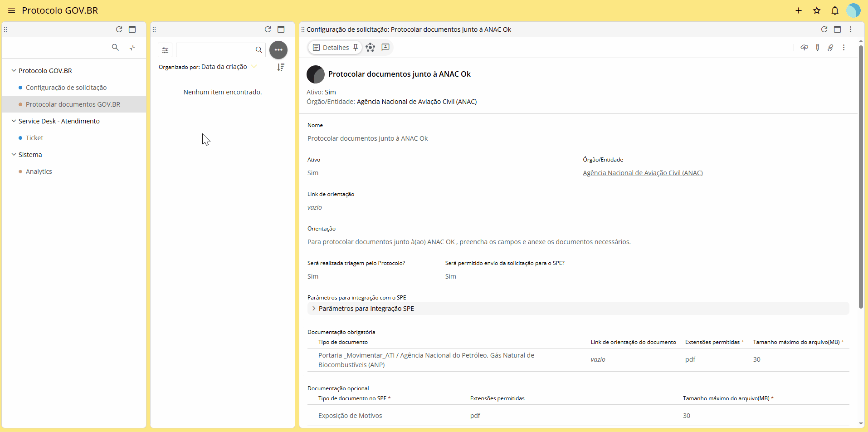The height and width of the screenshot is (432, 868).
Task: Open list filter settings icon
Action: [165, 50]
